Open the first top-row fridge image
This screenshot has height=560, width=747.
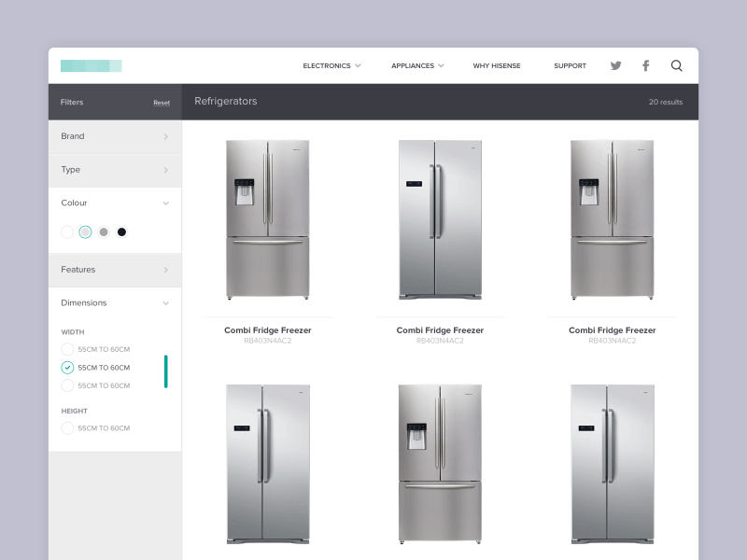268,219
